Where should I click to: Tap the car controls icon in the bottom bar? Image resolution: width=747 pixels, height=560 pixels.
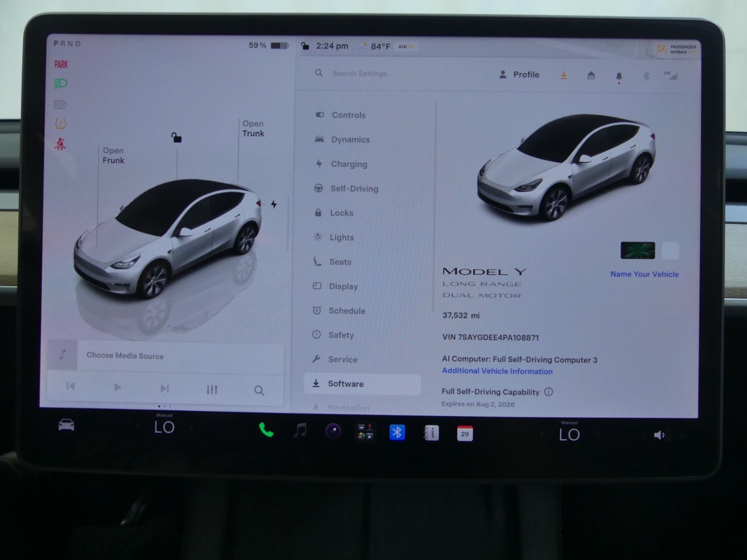[x=66, y=425]
